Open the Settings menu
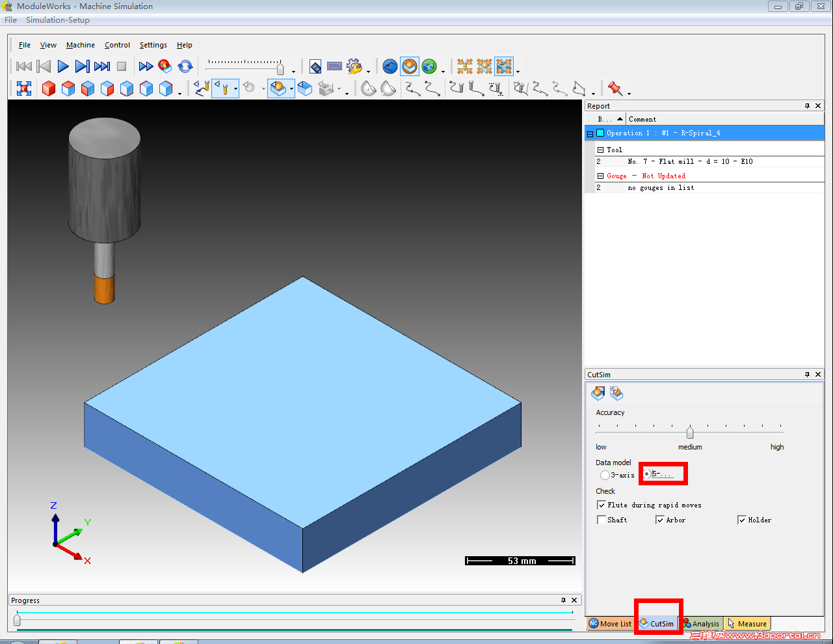Viewport: 833px width, 644px height. click(x=153, y=45)
